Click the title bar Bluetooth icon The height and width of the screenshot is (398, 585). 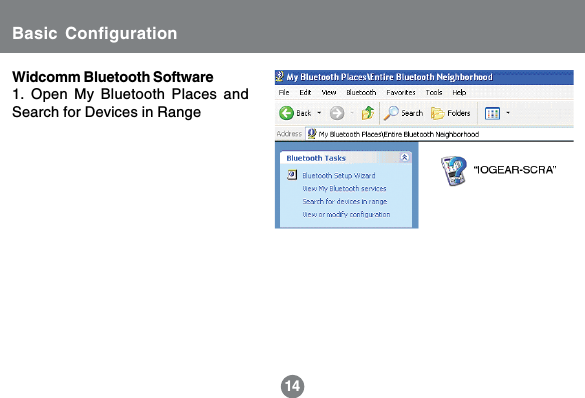(279, 76)
